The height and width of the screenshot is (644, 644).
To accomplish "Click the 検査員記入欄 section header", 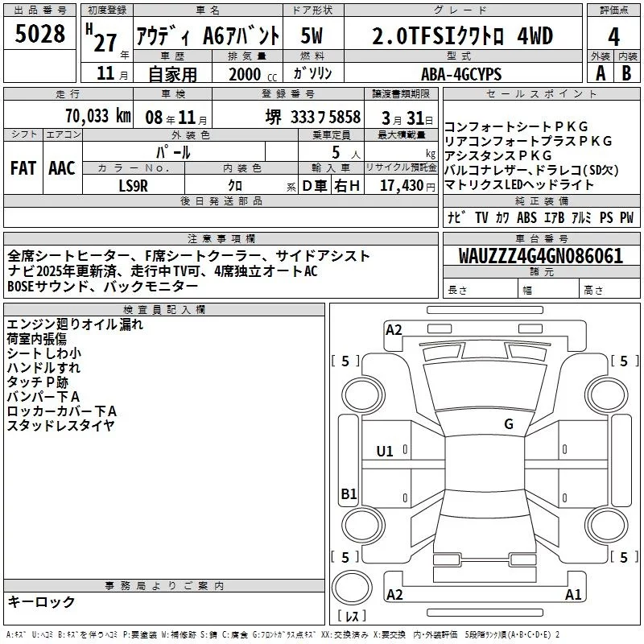I will point(164,309).
